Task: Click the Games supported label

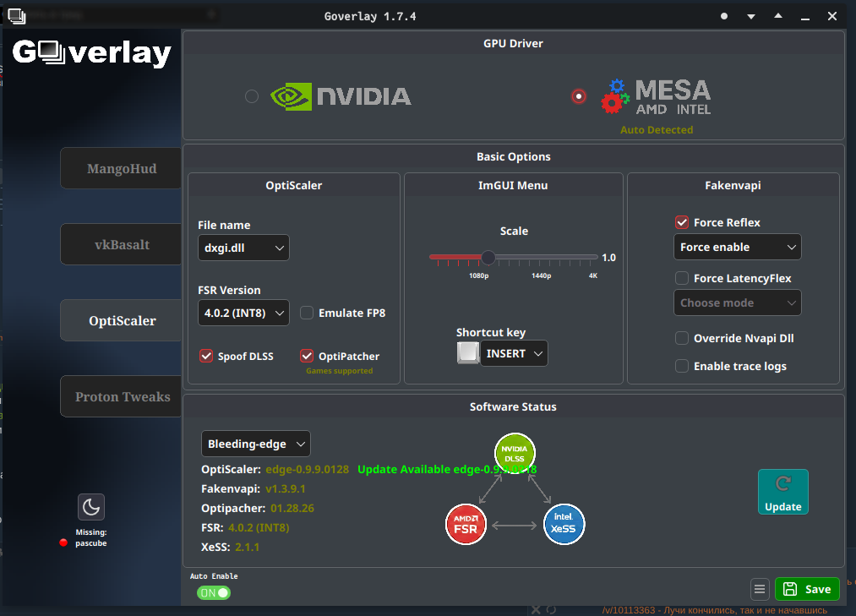Action: click(339, 371)
